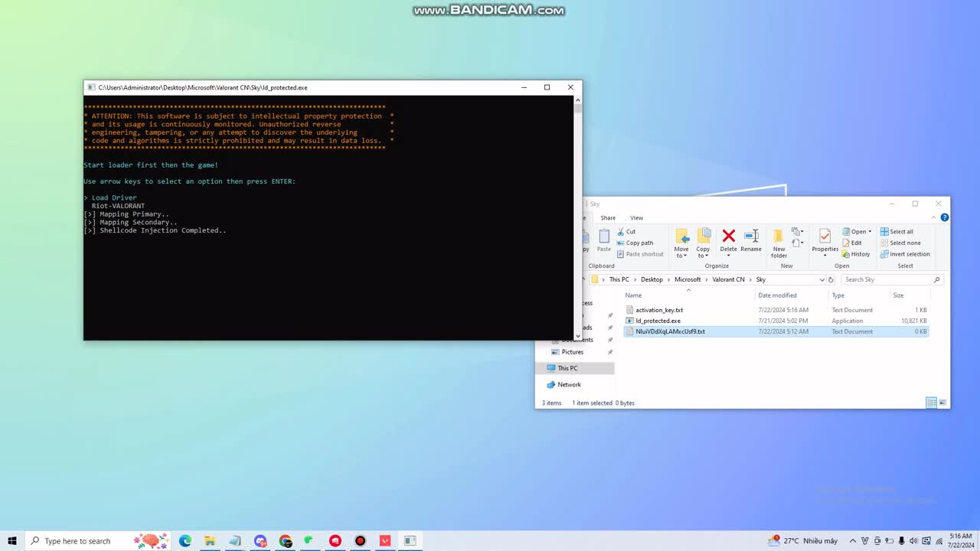The height and width of the screenshot is (551, 980).
Task: Open the blue Help icon in Explorer
Action: point(944,217)
